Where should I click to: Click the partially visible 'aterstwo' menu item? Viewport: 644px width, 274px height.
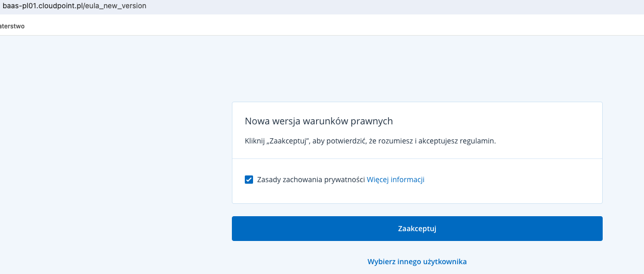[x=12, y=26]
